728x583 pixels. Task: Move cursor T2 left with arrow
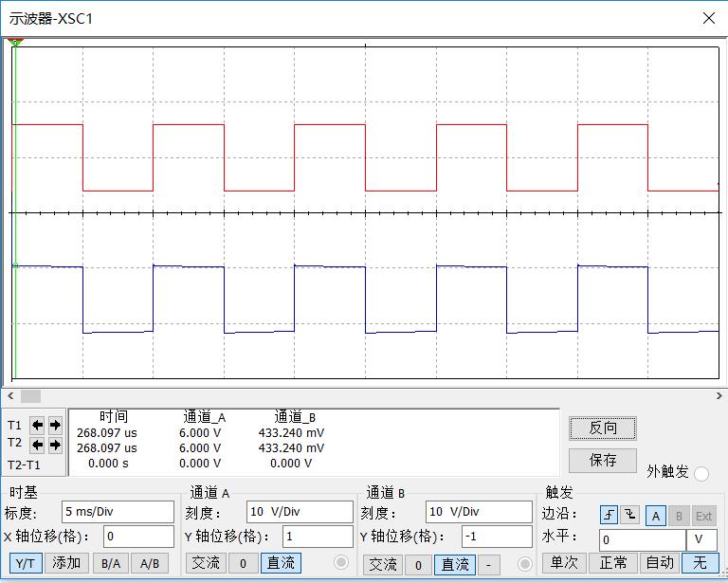coord(37,445)
